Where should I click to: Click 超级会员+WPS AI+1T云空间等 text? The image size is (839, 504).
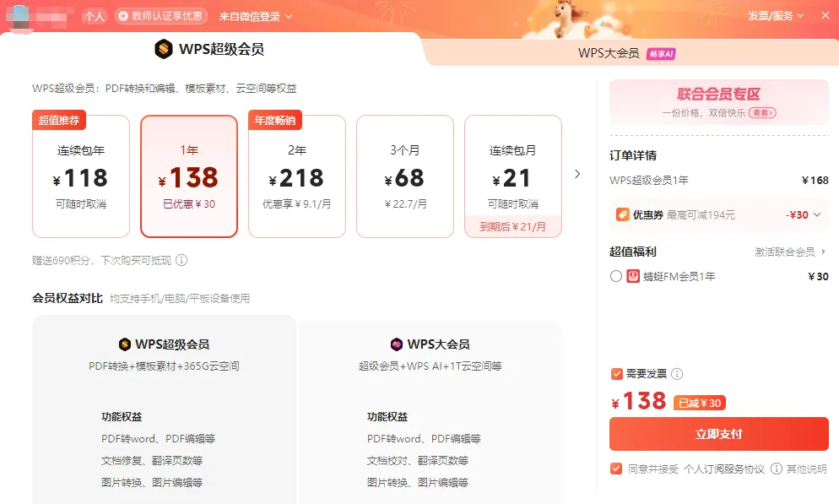coord(430,366)
